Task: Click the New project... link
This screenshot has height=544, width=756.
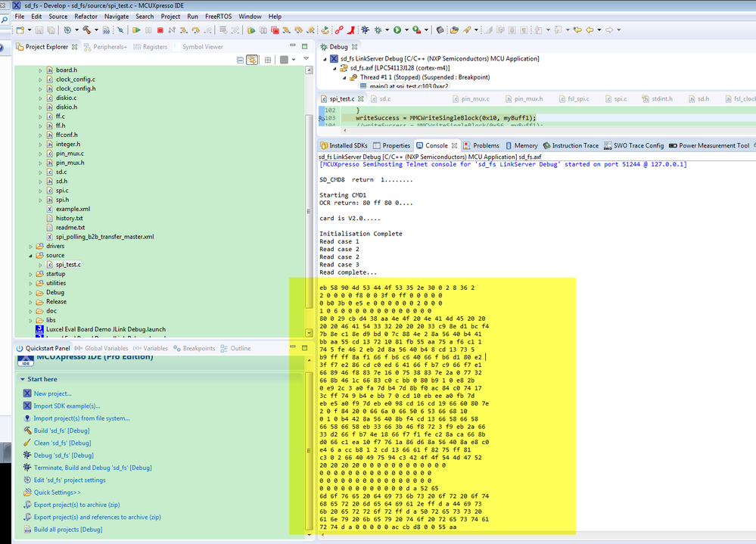Action: click(52, 393)
